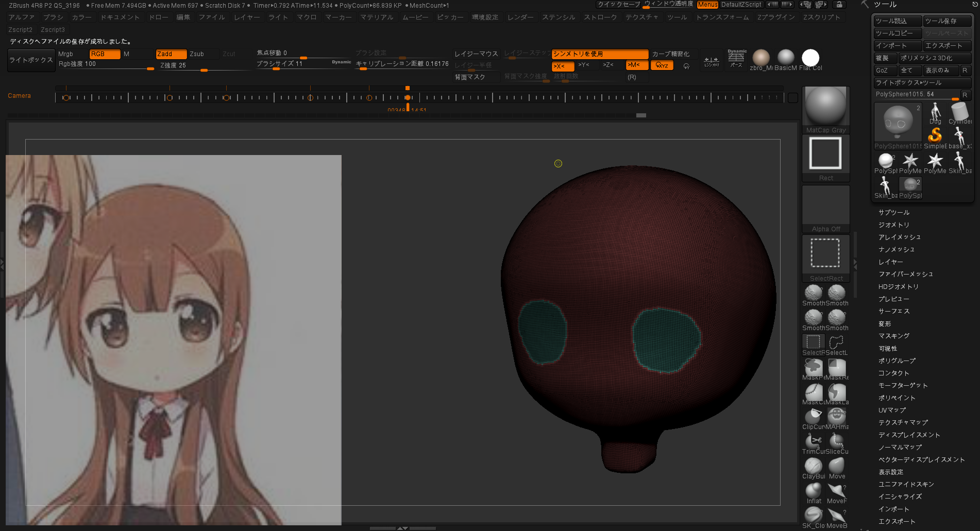Click the クイックセーブ button
Image resolution: width=980 pixels, height=531 pixels.
click(618, 5)
